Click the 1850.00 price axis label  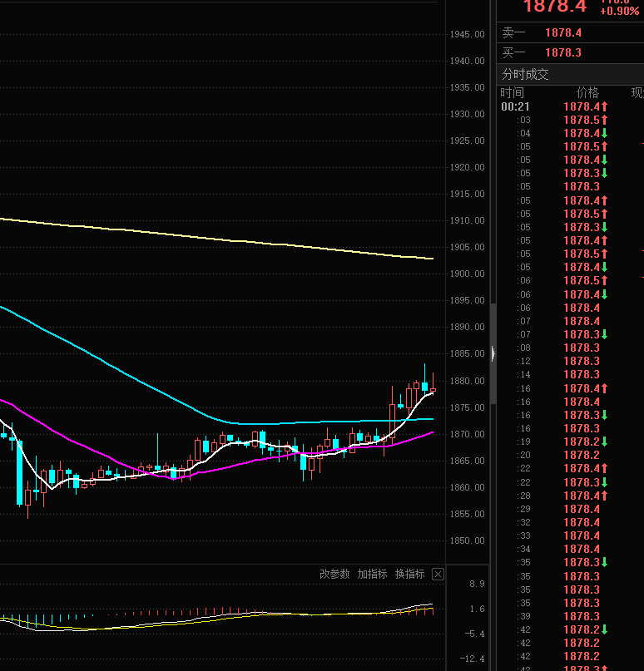[x=467, y=540]
